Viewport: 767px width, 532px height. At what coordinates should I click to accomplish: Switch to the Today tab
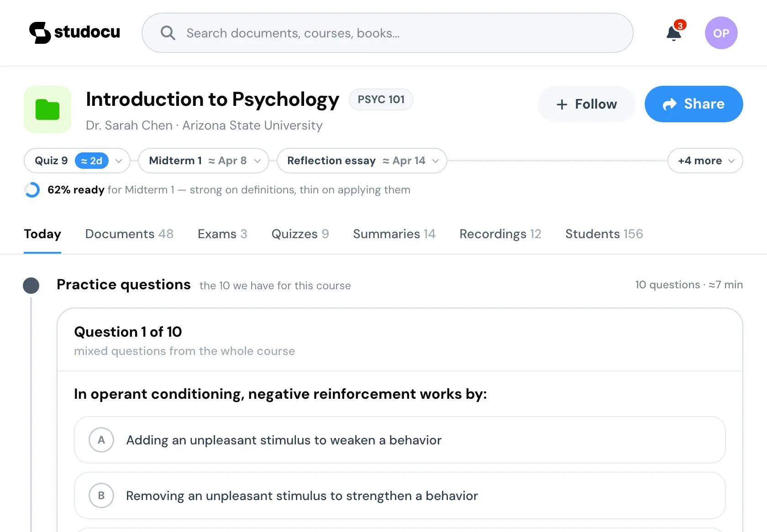click(x=42, y=234)
